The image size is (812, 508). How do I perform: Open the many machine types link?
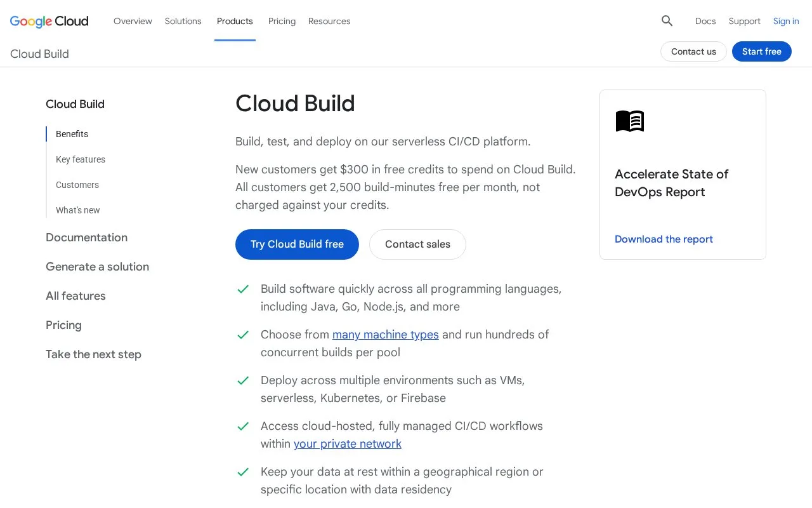pos(386,335)
